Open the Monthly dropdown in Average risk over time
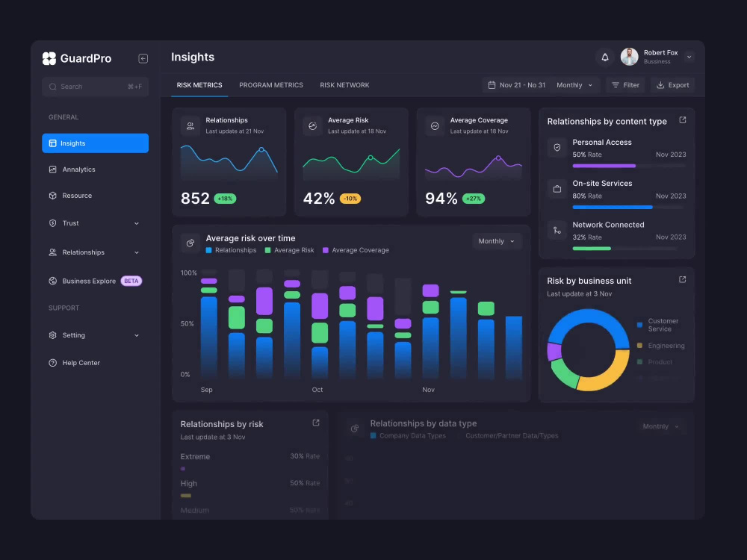 497,241
